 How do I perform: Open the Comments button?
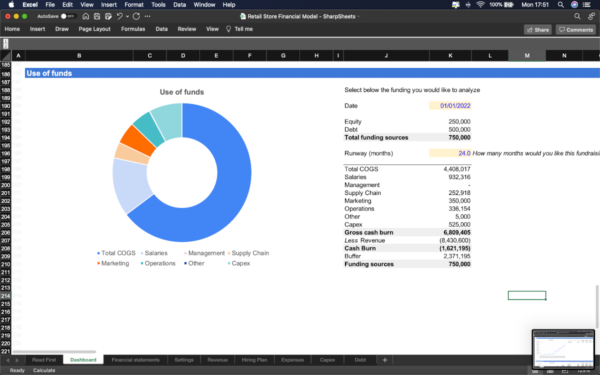576,29
